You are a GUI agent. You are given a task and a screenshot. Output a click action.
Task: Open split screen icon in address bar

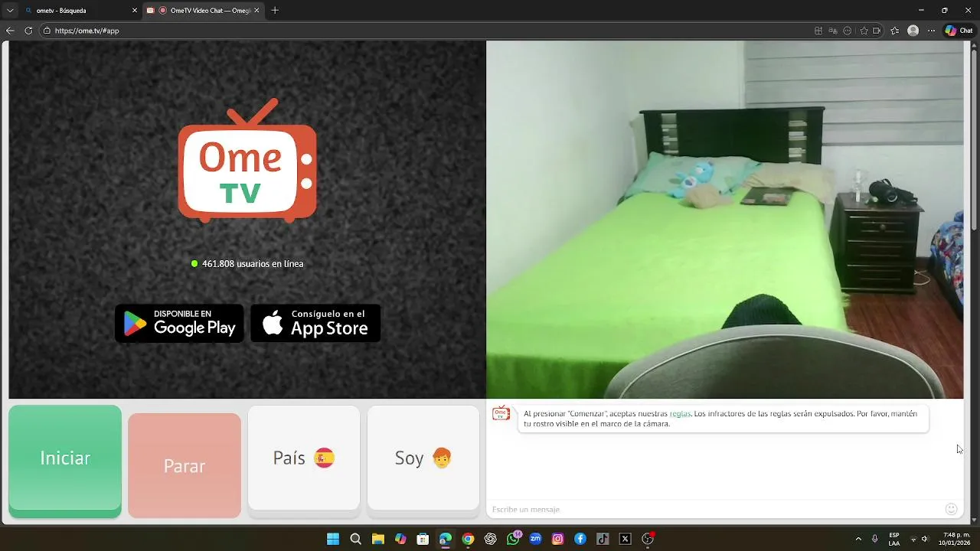click(x=818, y=31)
